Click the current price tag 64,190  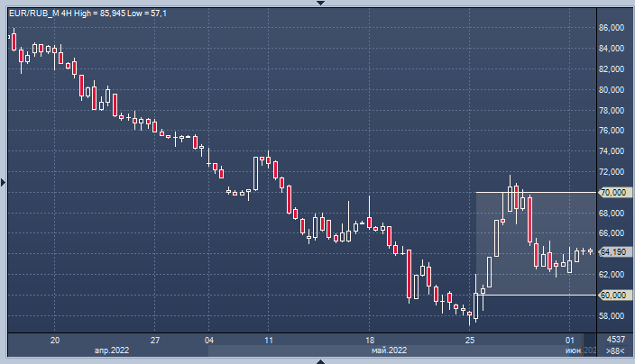pos(612,252)
